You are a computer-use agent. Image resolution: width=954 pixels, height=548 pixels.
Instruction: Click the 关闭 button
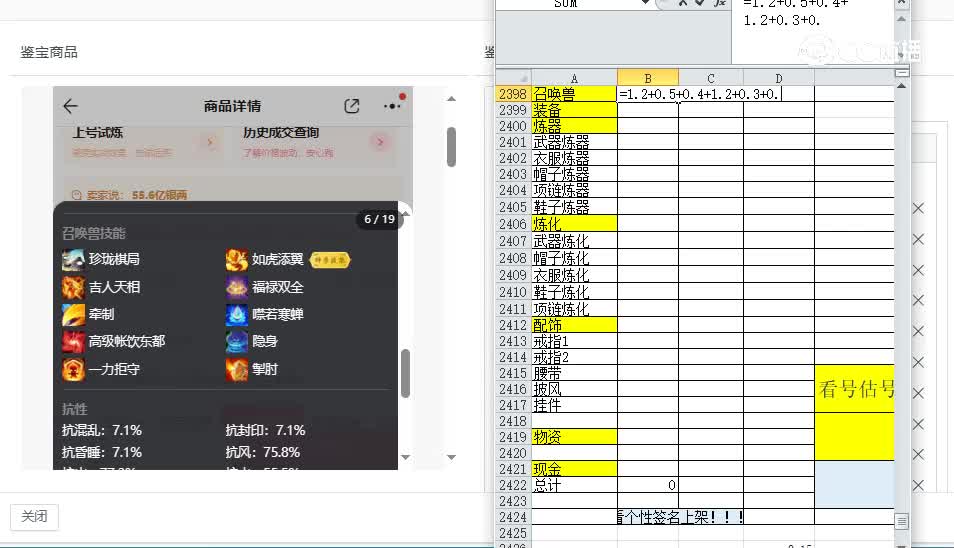(x=34, y=517)
